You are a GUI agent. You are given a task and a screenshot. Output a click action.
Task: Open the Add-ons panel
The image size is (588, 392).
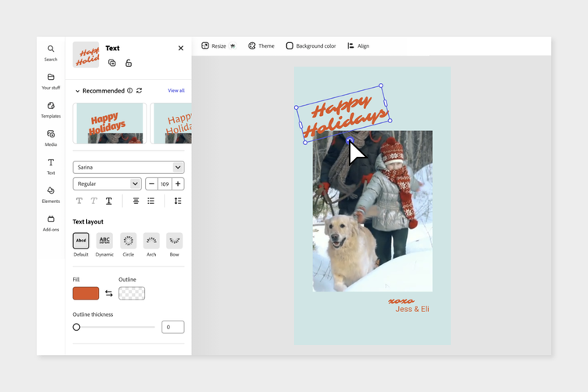tap(51, 223)
